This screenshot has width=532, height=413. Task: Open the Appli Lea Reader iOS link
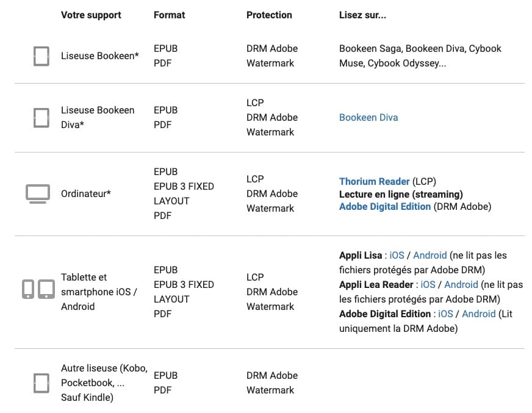(428, 284)
